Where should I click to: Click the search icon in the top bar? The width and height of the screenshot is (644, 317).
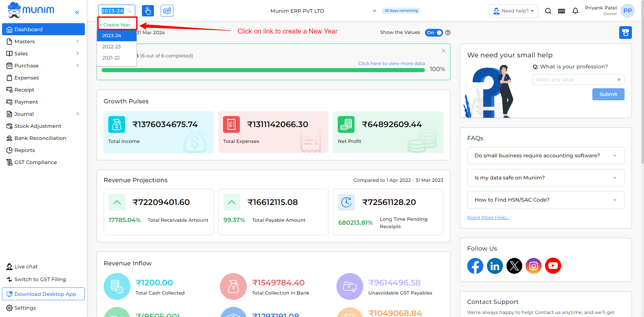click(x=548, y=11)
